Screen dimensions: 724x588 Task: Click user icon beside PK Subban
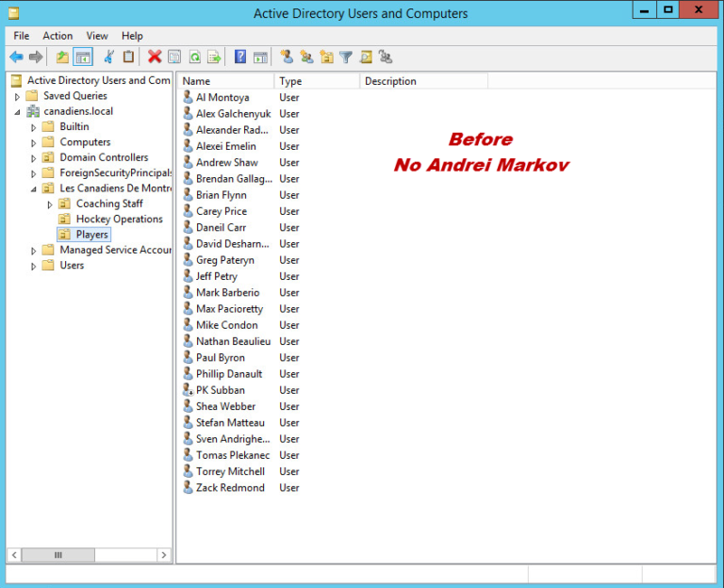pyautogui.click(x=188, y=390)
